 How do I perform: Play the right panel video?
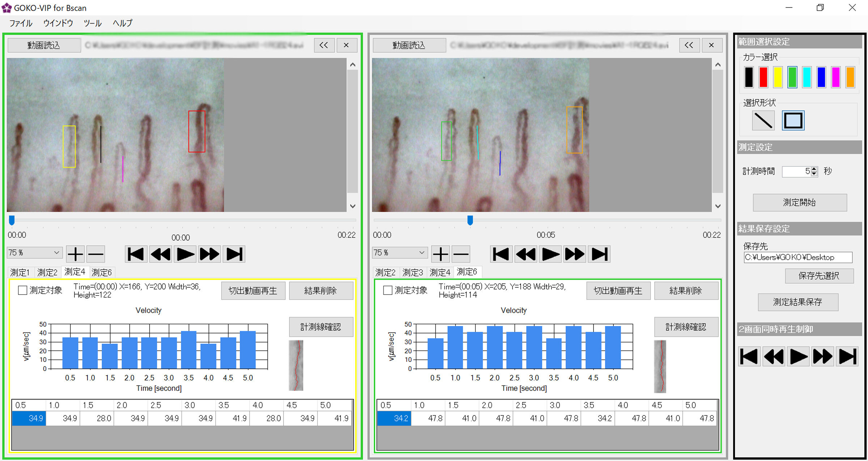point(550,254)
